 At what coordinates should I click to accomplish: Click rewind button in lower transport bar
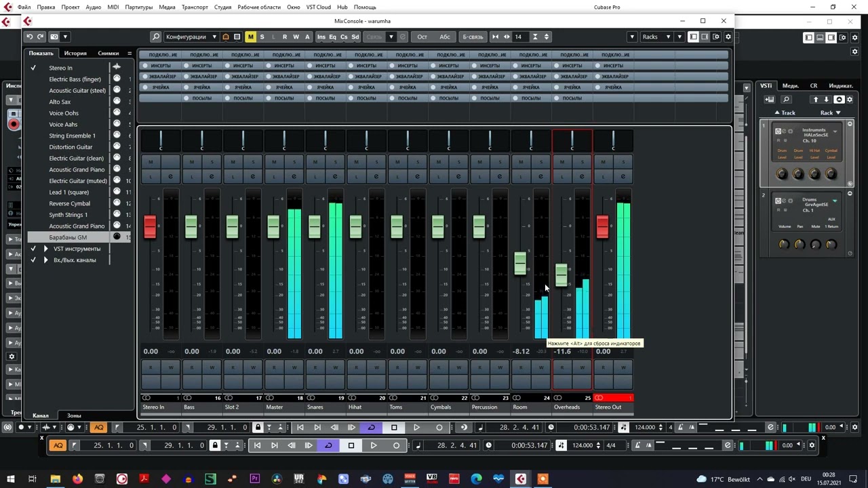(291, 445)
